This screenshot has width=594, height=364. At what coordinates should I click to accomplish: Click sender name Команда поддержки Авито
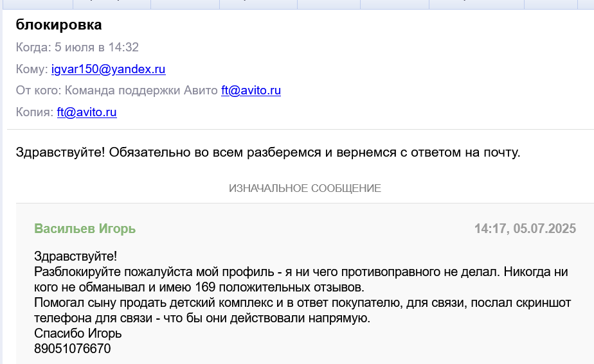tap(141, 91)
